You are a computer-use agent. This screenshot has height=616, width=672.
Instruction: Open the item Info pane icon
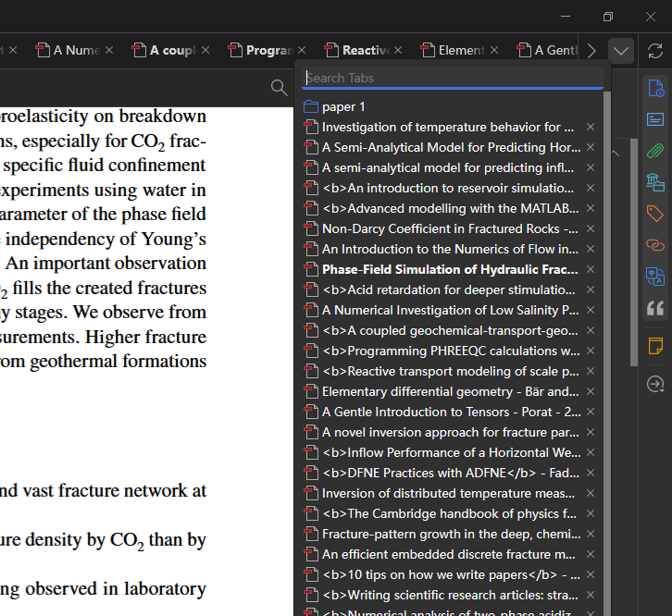point(655,89)
